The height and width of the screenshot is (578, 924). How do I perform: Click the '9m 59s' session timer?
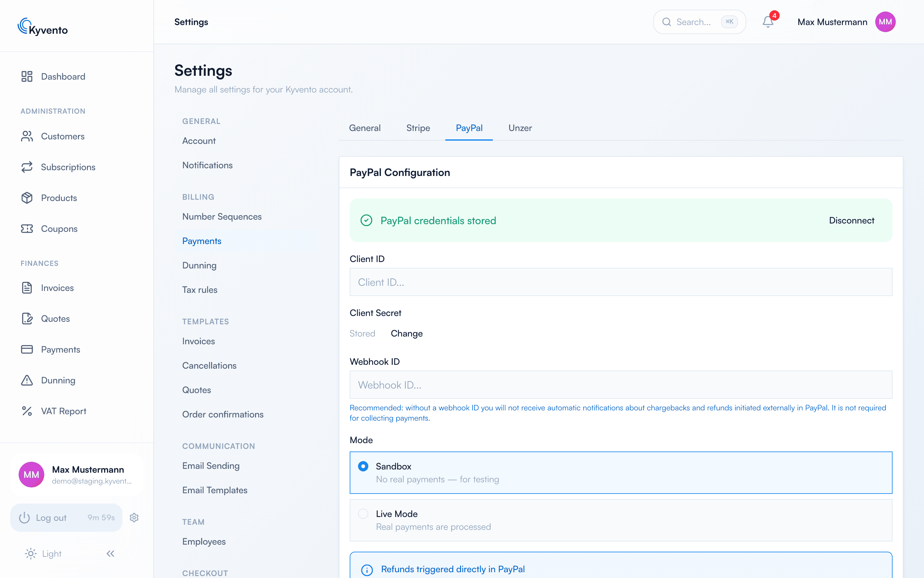click(x=101, y=518)
